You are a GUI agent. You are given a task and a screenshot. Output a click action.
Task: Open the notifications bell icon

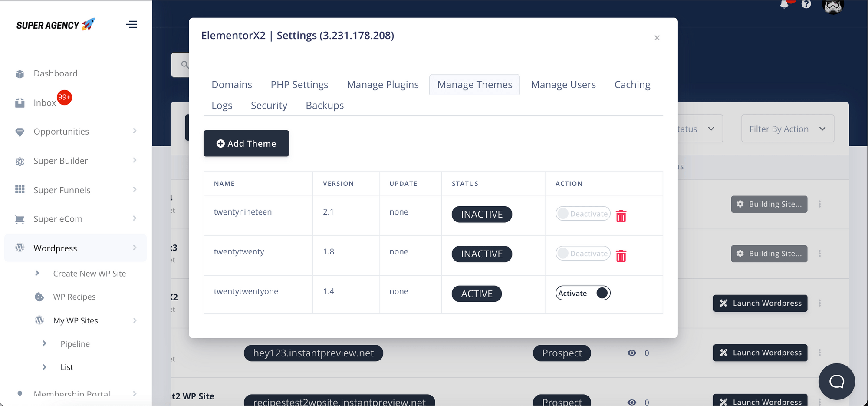[x=784, y=4]
